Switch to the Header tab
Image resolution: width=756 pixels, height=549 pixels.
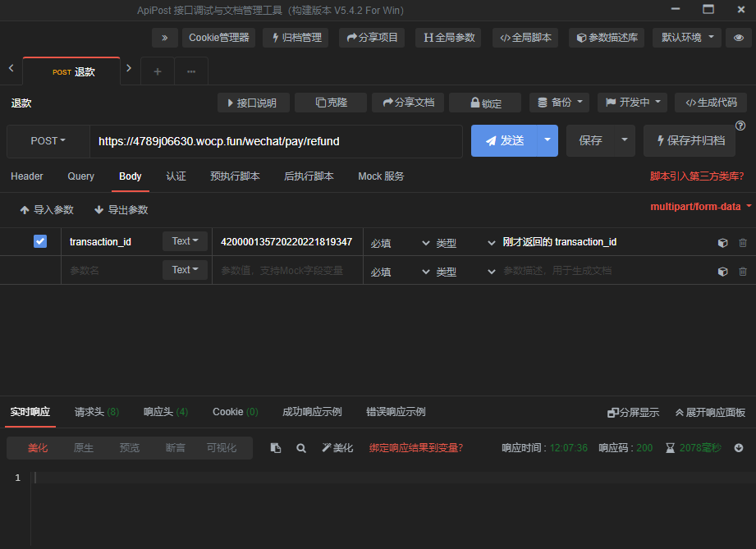tap(27, 176)
